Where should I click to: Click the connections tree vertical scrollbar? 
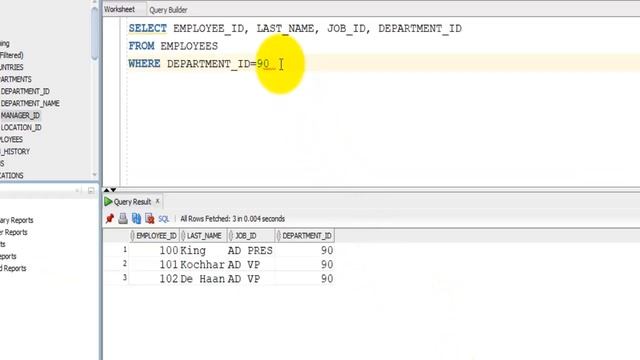pos(94,33)
